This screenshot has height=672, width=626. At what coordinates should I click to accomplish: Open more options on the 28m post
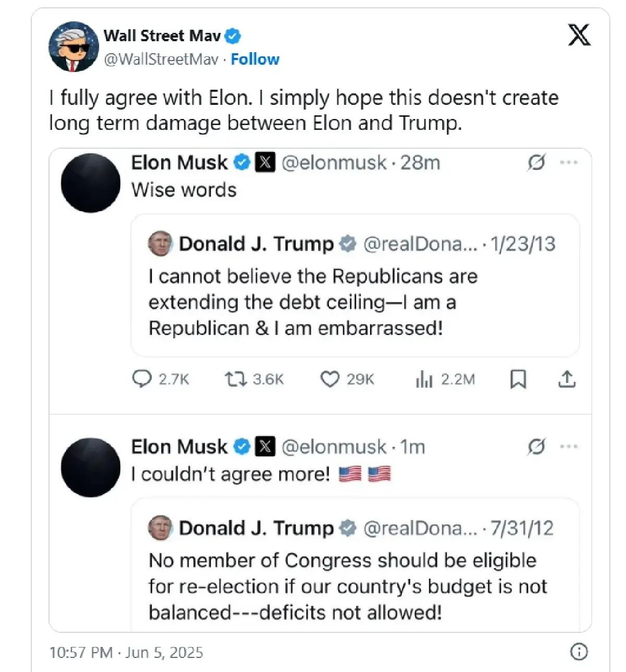pyautogui.click(x=569, y=163)
